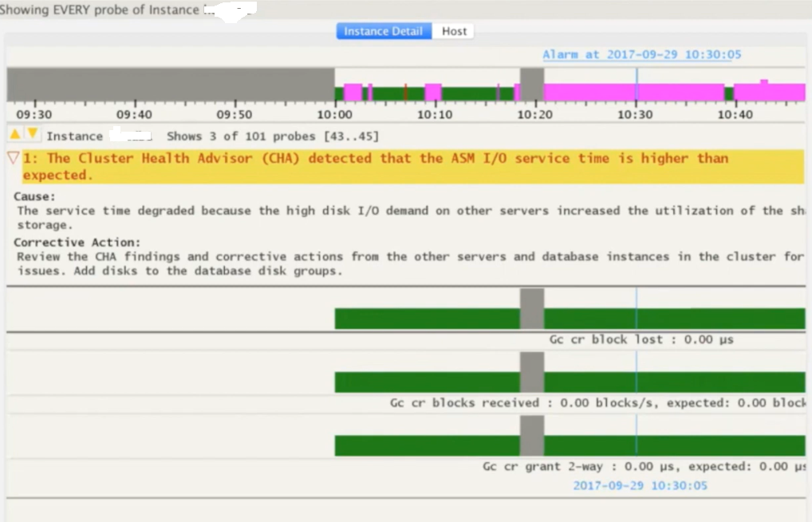Click the blue cursor line at 10:30 on timeline
812x522 pixels.
(637, 84)
